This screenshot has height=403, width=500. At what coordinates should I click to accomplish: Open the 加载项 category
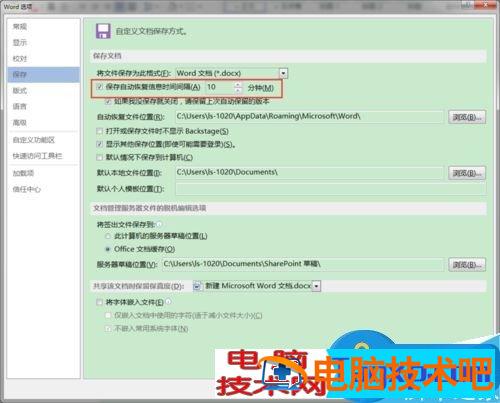coord(23,173)
